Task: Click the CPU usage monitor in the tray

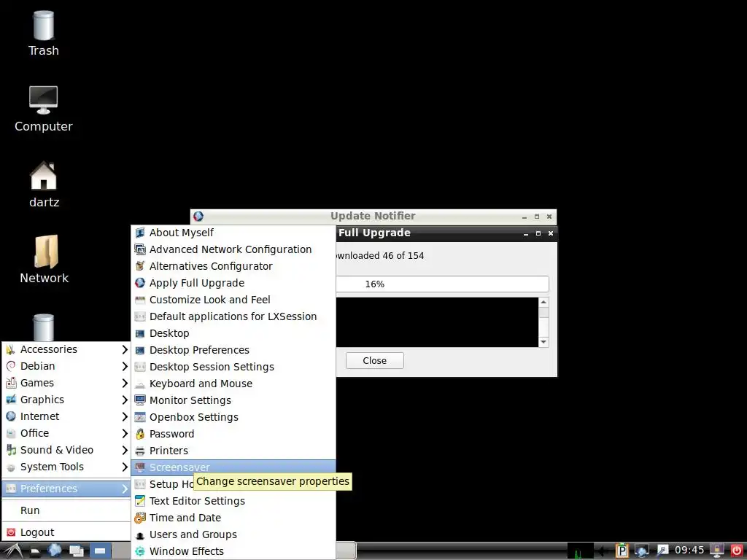Action: click(x=580, y=551)
